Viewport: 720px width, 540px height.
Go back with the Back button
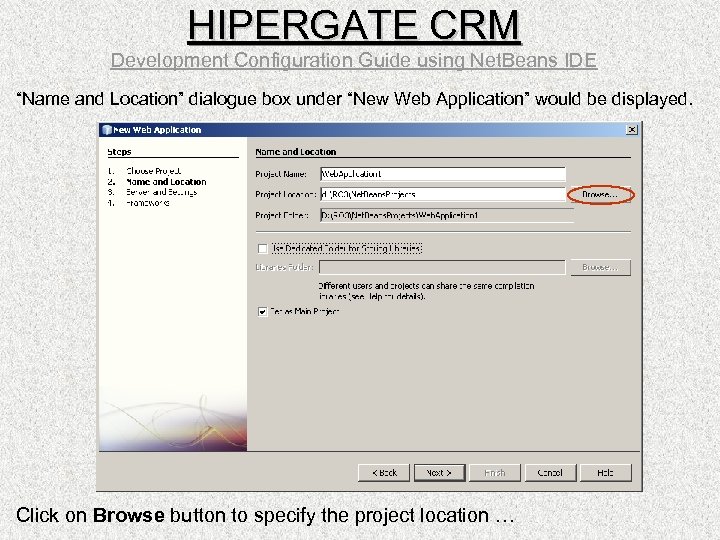pyautogui.click(x=384, y=472)
